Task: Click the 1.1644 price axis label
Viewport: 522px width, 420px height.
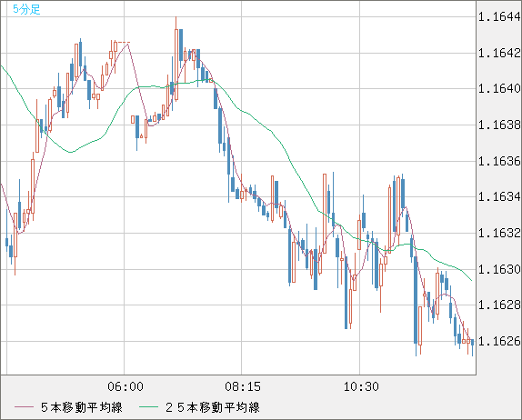Action: point(499,16)
